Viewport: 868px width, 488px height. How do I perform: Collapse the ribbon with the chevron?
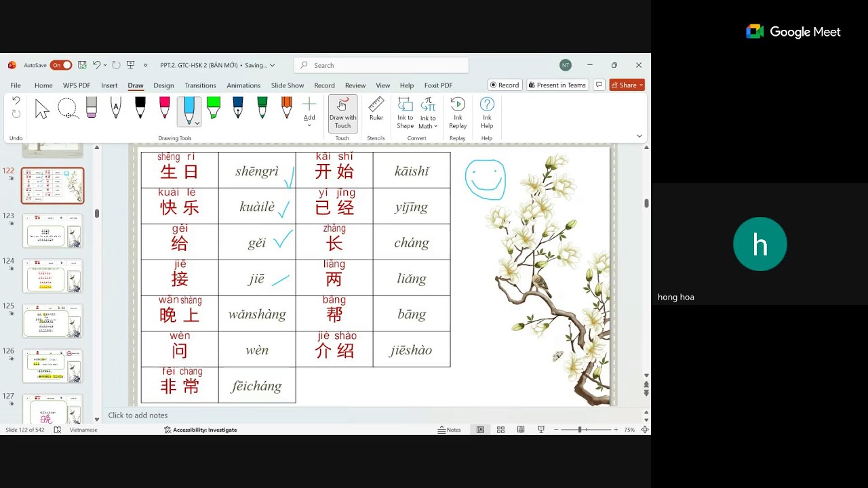pyautogui.click(x=639, y=136)
